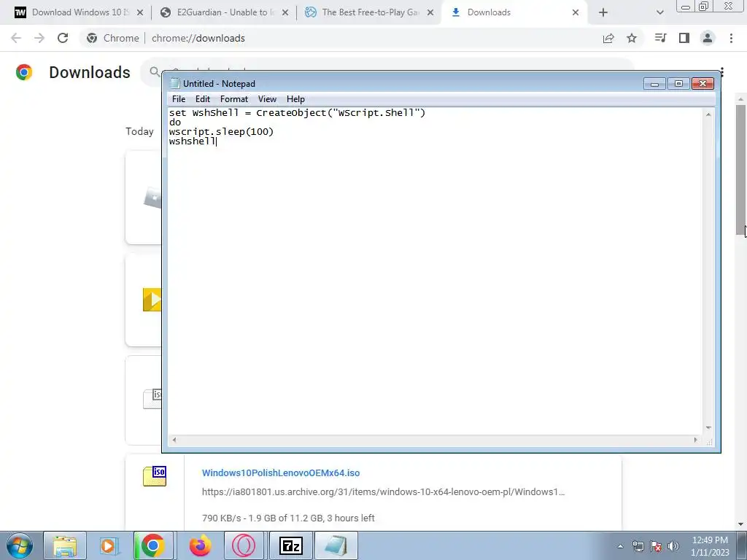The image size is (747, 560).
Task: Open the Windows Start menu
Action: 20,546
